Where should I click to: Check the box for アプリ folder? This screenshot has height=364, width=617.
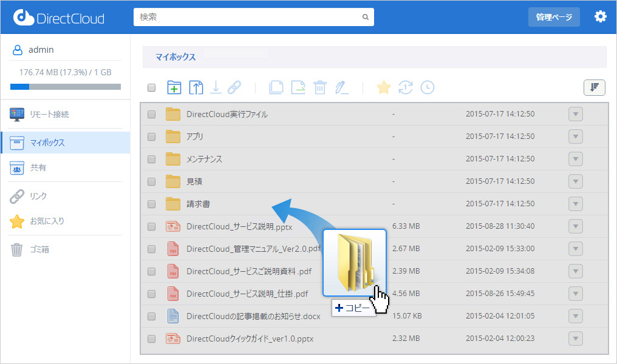tap(151, 136)
